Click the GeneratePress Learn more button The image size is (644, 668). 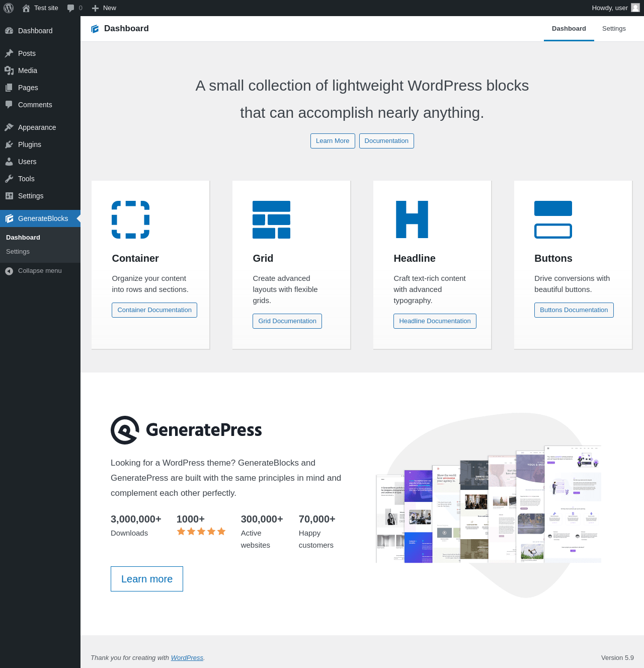pos(147,579)
